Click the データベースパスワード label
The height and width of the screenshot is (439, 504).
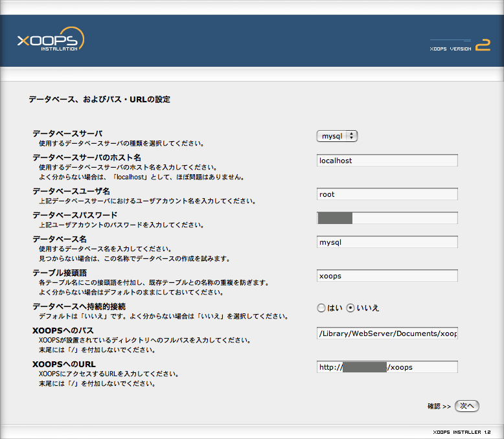click(75, 215)
